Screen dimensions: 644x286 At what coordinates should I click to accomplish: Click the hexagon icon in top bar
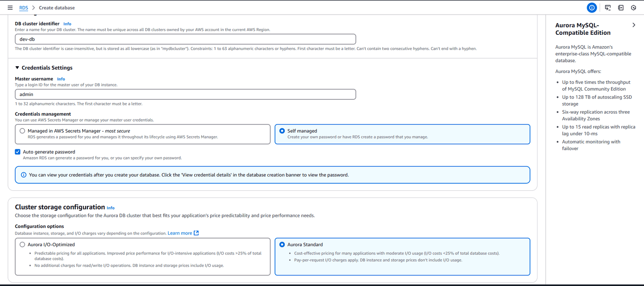pos(634,8)
